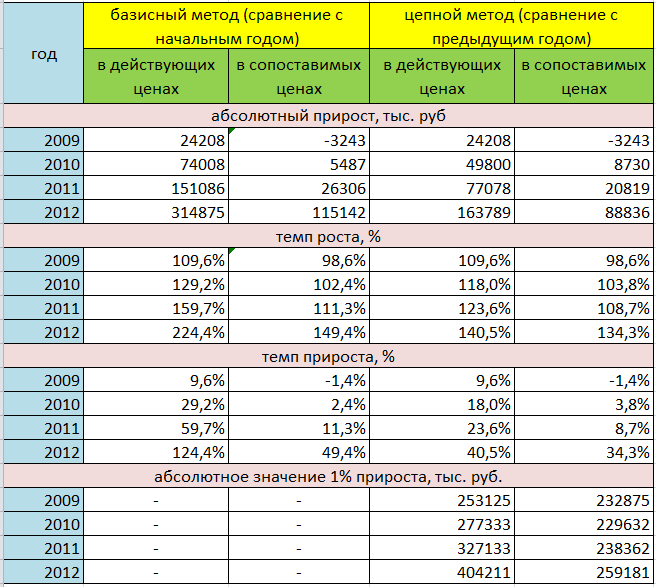The image size is (656, 587).
Task: Pick the cell showing 59,7%
Action: 156,428
